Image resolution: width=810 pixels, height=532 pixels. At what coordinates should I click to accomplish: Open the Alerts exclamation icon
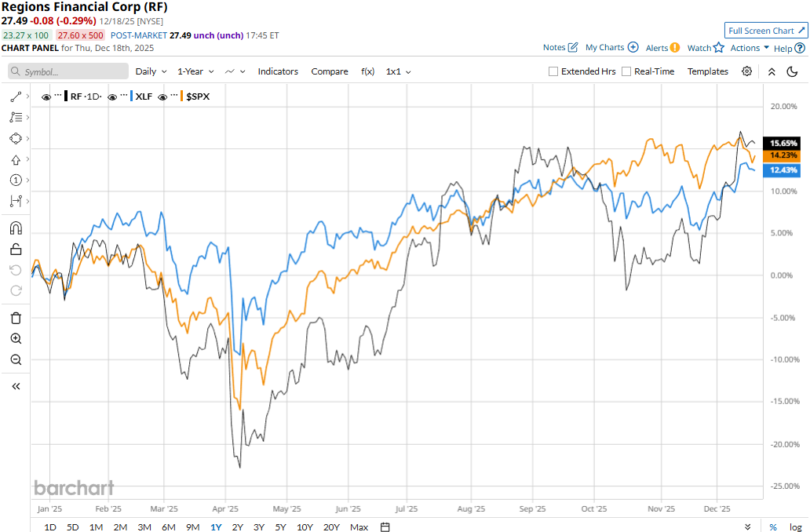pyautogui.click(x=675, y=48)
